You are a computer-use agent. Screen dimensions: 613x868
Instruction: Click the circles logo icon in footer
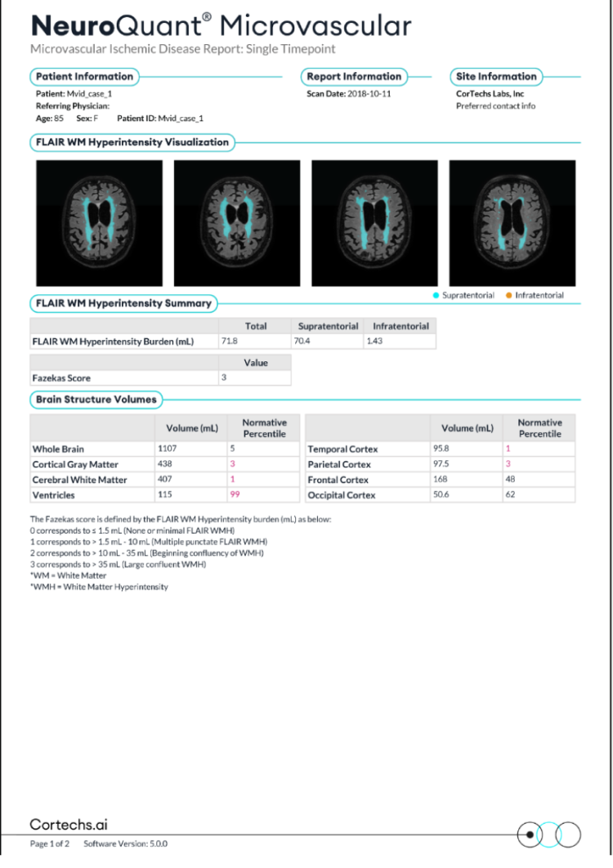click(x=548, y=834)
